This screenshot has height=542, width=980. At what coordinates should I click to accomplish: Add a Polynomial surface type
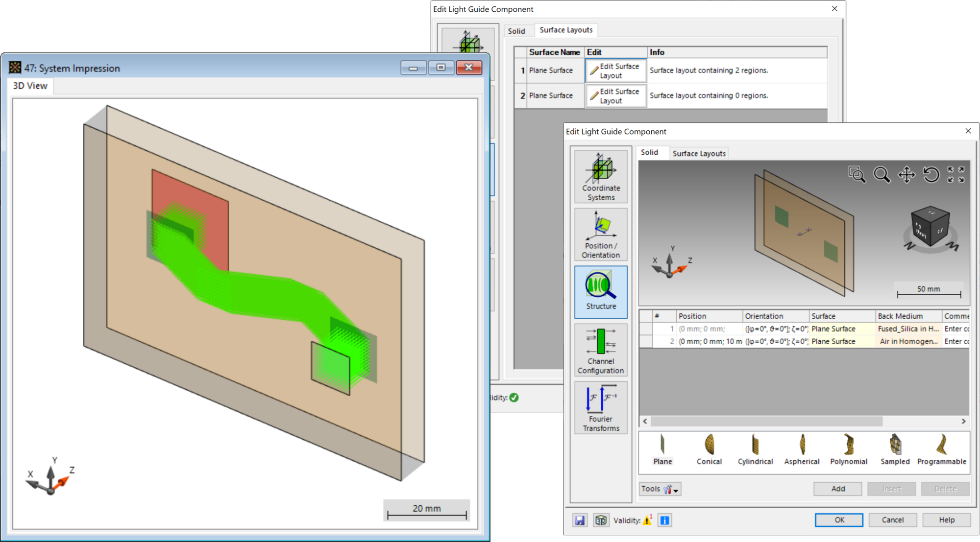[849, 449]
